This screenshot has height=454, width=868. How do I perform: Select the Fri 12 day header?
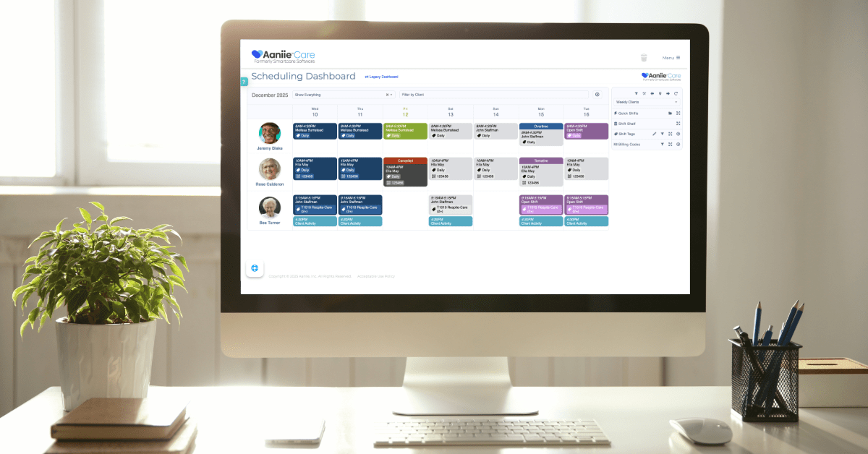coord(405,112)
